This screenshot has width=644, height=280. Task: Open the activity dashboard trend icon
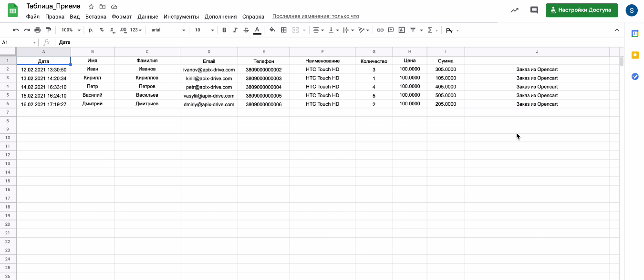(x=514, y=10)
